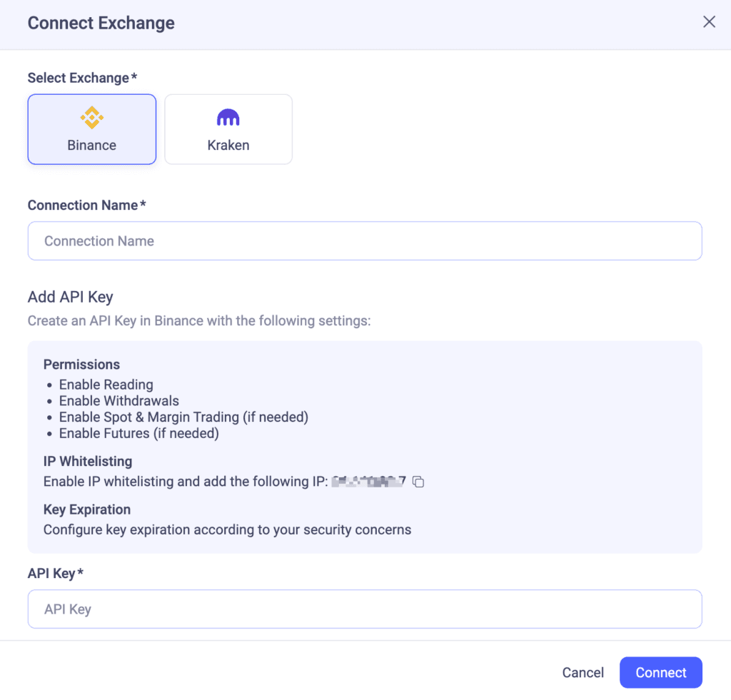The height and width of the screenshot is (700, 731).
Task: Click the Enable Withdrawals bullet item
Action: 119,401
